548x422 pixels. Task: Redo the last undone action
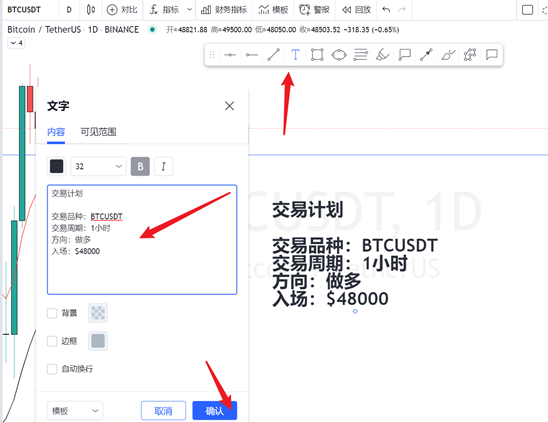pyautogui.click(x=402, y=9)
